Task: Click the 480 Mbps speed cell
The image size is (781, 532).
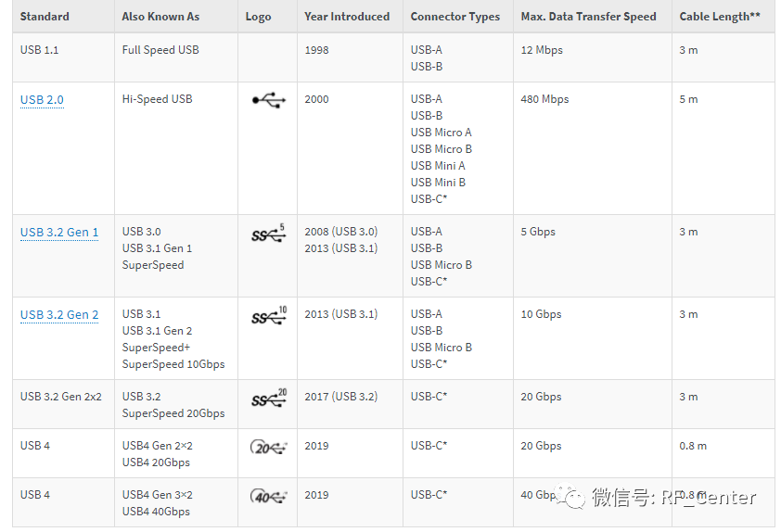Action: coord(544,99)
